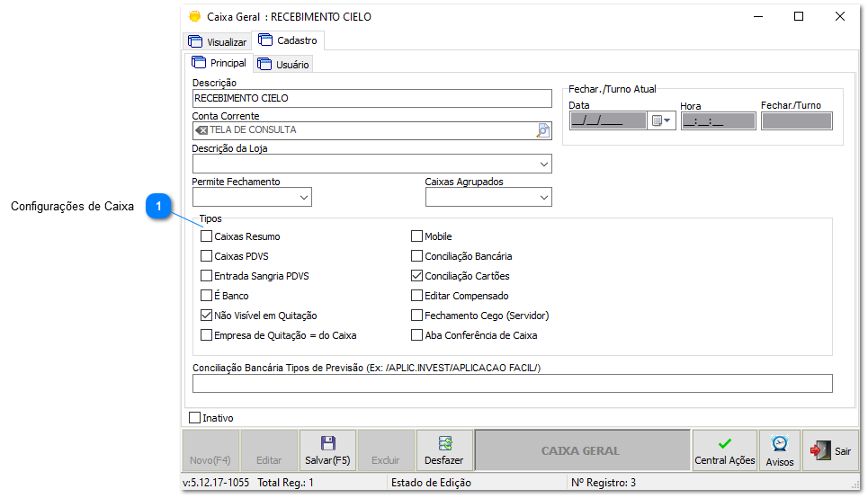Enable Entrada Sangria PDVS option
Viewport: 868px width, 498px height.
point(207,276)
